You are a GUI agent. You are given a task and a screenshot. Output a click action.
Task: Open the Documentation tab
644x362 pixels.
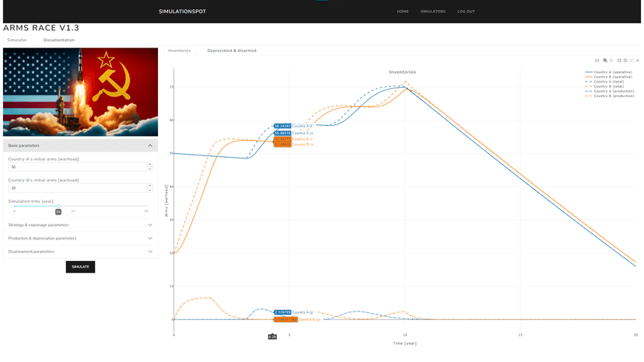[x=59, y=40]
